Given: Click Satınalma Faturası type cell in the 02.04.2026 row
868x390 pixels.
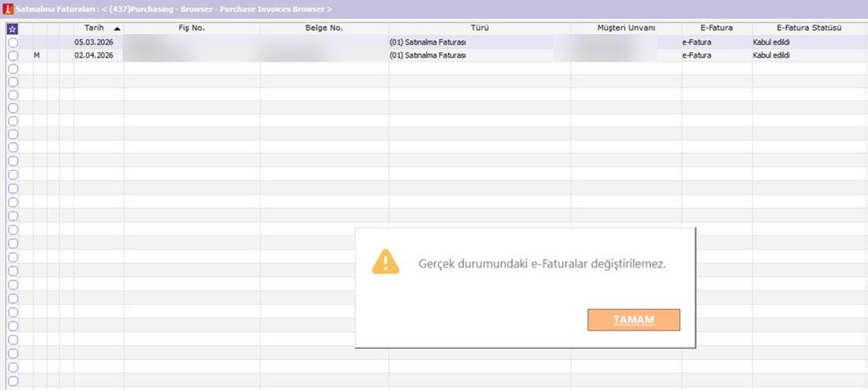Looking at the screenshot, I should pyautogui.click(x=480, y=55).
